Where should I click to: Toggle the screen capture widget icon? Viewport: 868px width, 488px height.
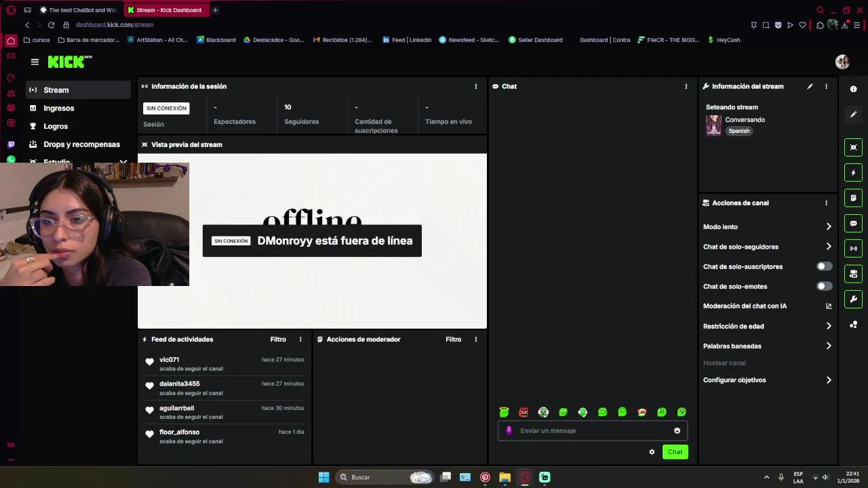pos(853,147)
